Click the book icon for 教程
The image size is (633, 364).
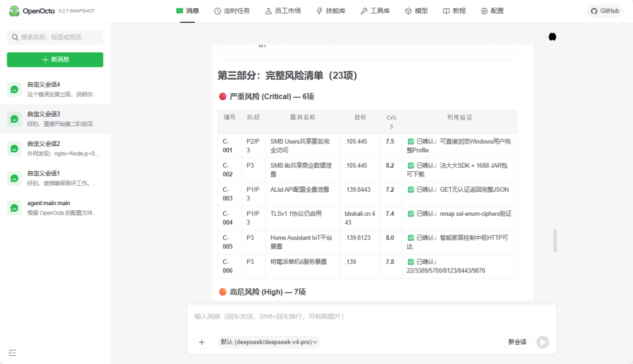coord(446,11)
